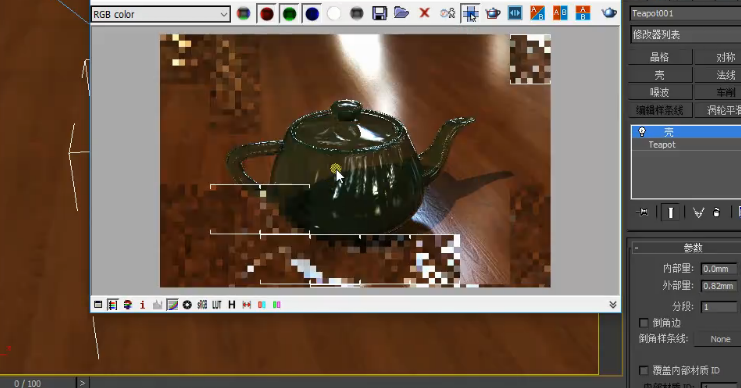Image resolution: width=741 pixels, height=388 pixels.
Task: Switch to alpha channel white circle
Action: 334,14
